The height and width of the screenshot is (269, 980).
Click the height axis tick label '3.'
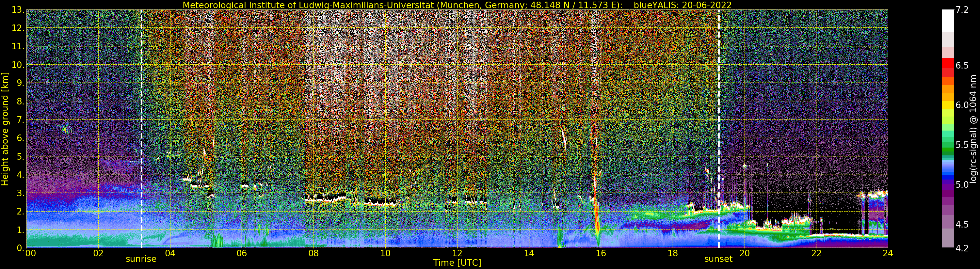pyautogui.click(x=20, y=193)
